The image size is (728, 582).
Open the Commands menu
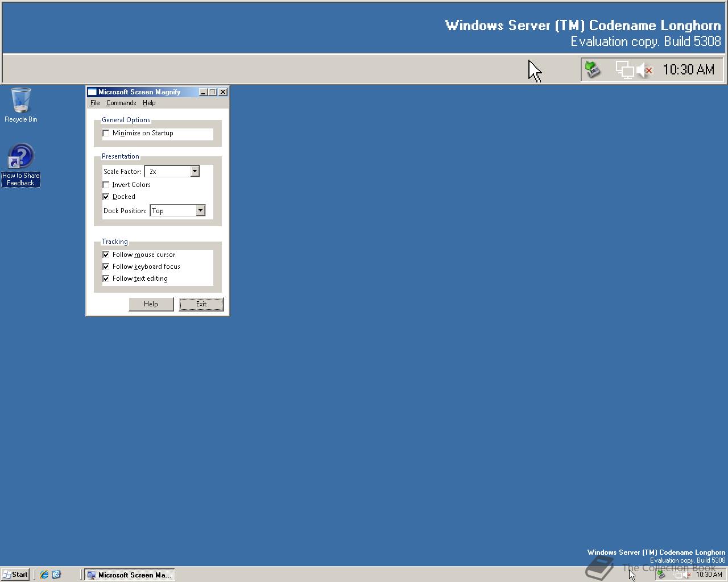[121, 103]
